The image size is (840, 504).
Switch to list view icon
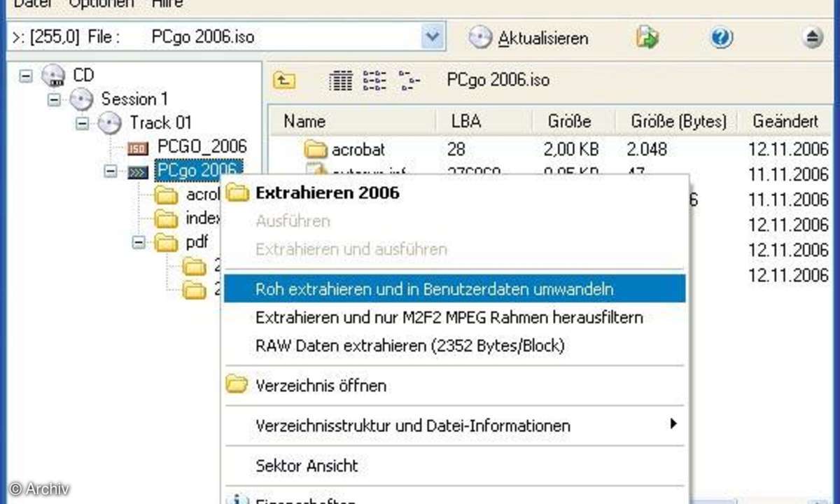click(x=374, y=80)
